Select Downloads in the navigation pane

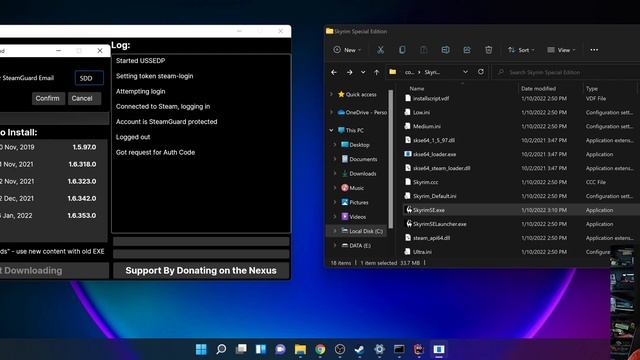359,173
